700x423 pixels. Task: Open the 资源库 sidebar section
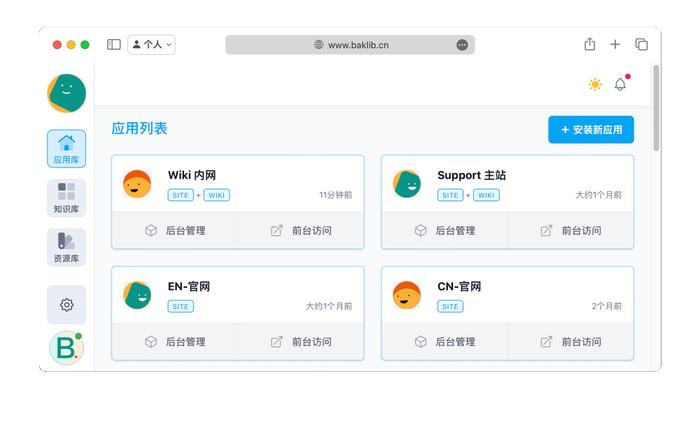(67, 247)
